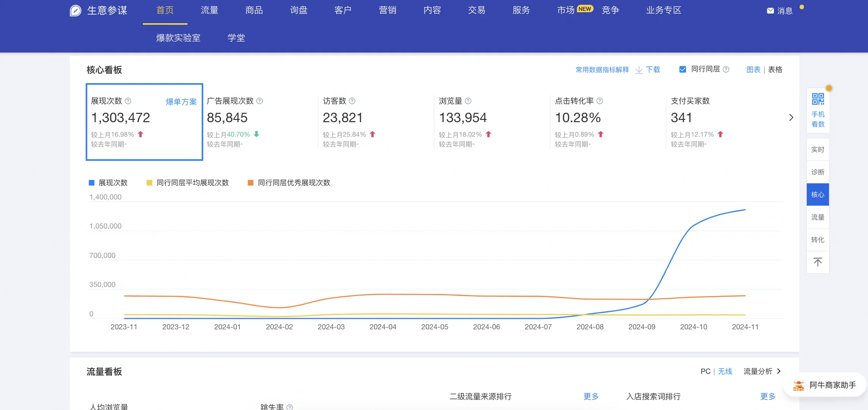This screenshot has width=868, height=410.
Task: Open 常用数据指标解释 link
Action: [602, 70]
